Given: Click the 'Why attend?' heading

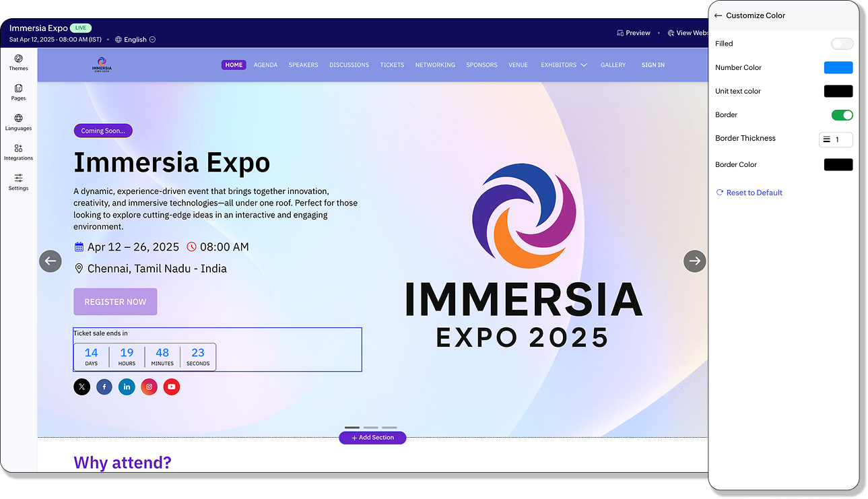Looking at the screenshot, I should (x=123, y=463).
